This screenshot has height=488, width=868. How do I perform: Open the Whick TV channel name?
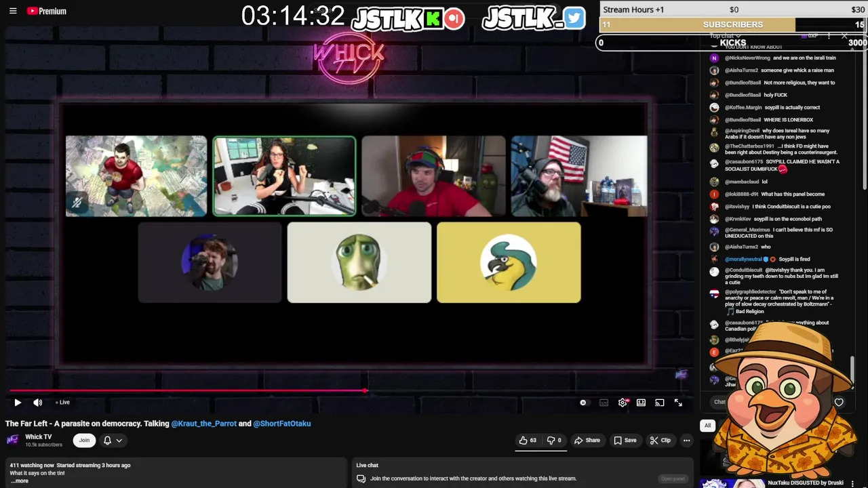pyautogui.click(x=38, y=437)
